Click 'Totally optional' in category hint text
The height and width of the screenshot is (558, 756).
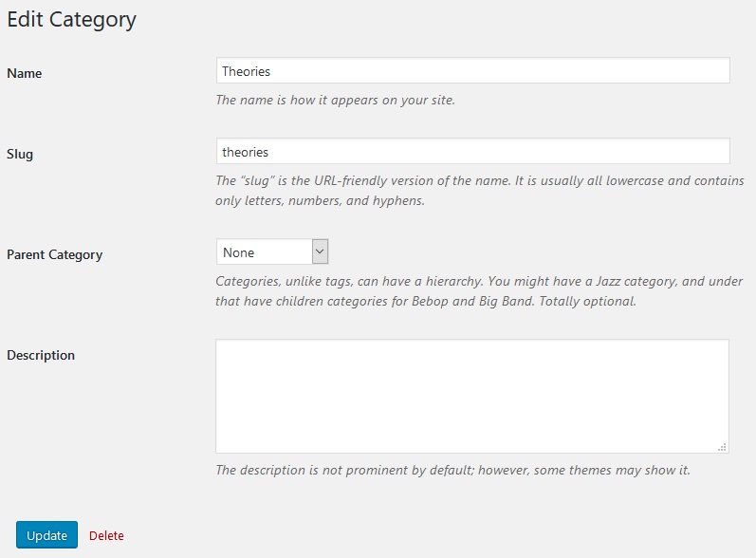coord(587,302)
